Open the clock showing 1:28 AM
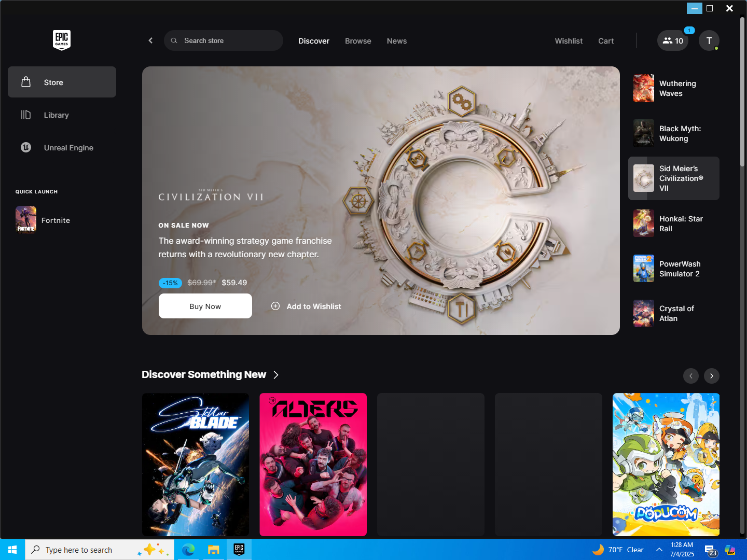747x560 pixels. [x=682, y=550]
